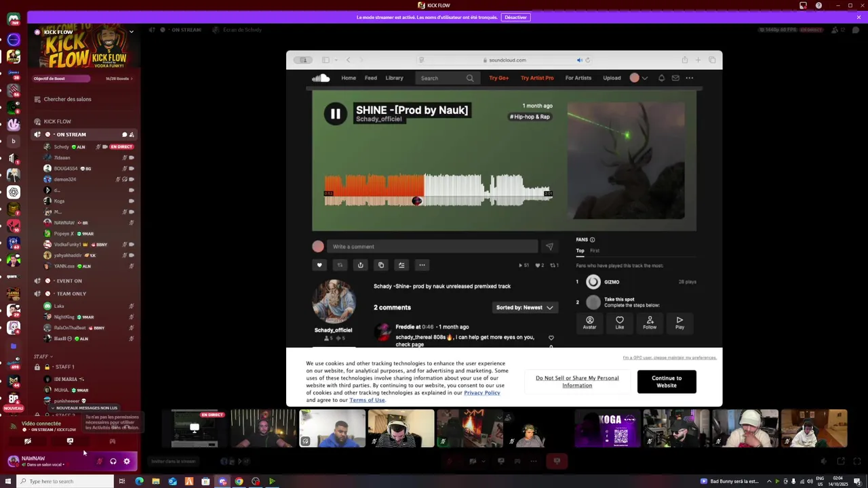Seek within the track waveform

(x=438, y=190)
